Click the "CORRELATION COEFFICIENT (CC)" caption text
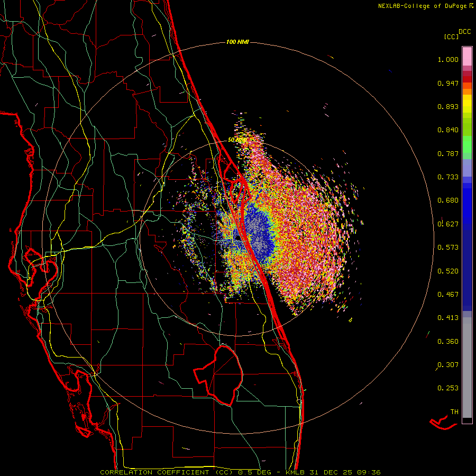This screenshot has width=476, height=476. point(167,472)
